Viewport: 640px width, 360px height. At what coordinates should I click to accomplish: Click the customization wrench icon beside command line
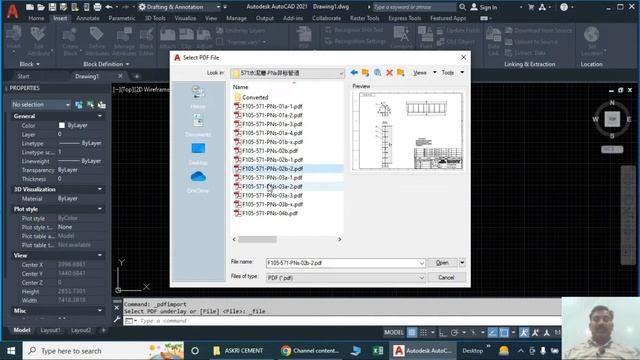pos(117,320)
